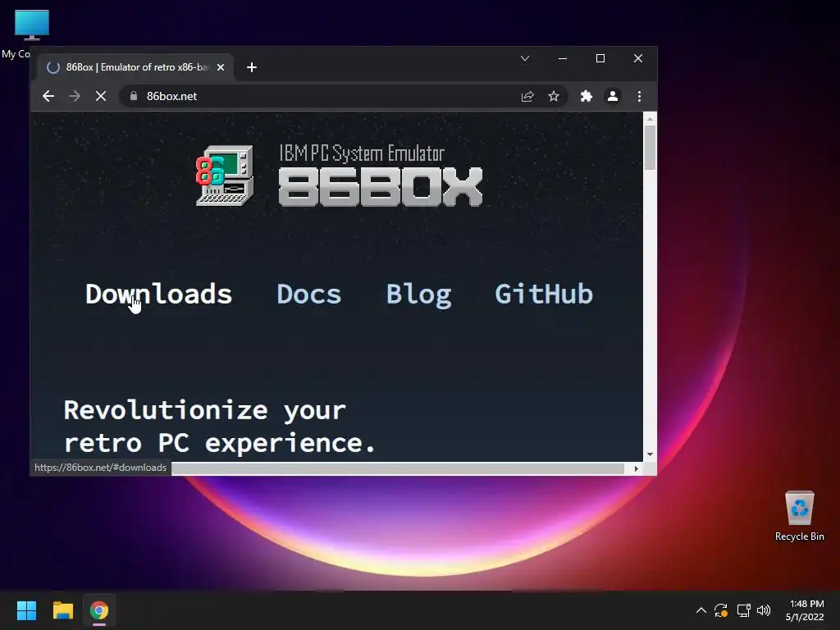Click the horizontal scrollbar right arrow
Viewport: 840px width, 630px height.
click(636, 468)
